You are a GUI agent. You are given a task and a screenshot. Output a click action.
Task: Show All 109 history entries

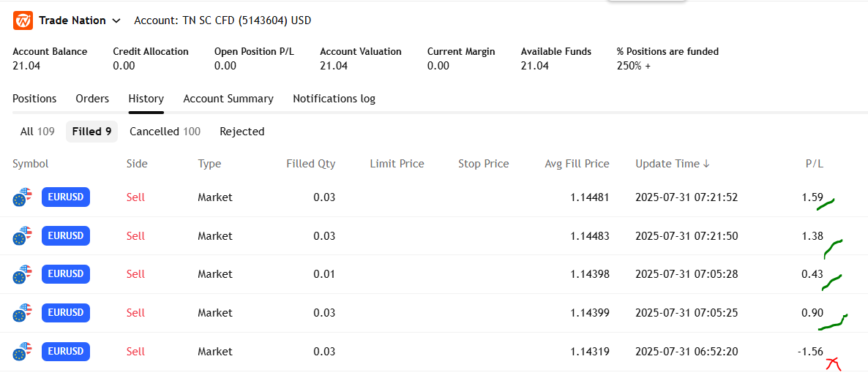click(x=37, y=132)
